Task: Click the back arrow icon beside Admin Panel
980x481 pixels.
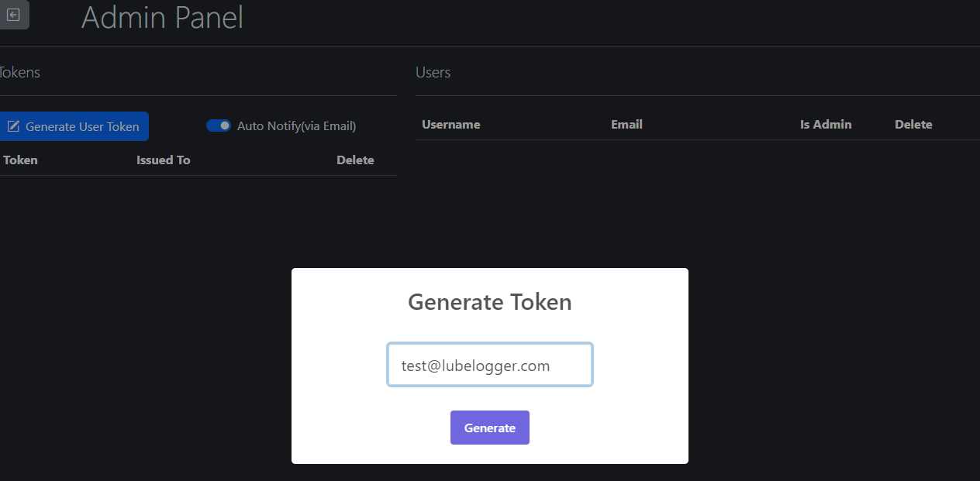Action: pos(13,15)
